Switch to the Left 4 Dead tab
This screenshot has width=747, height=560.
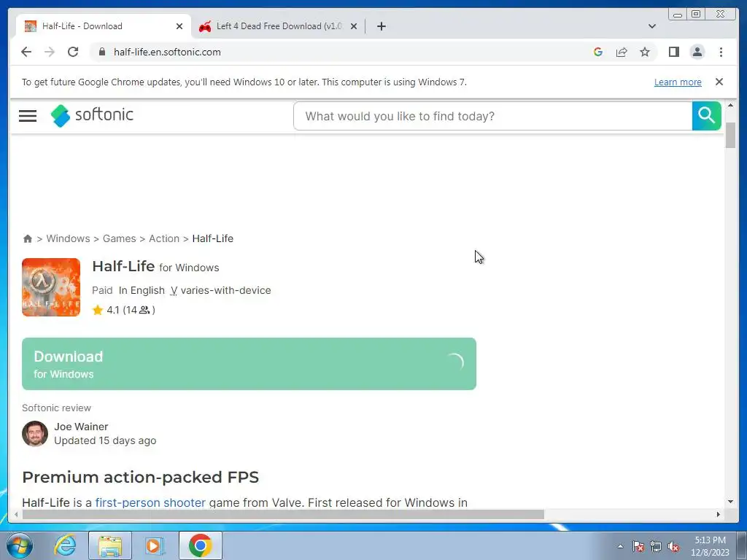[x=279, y=26]
